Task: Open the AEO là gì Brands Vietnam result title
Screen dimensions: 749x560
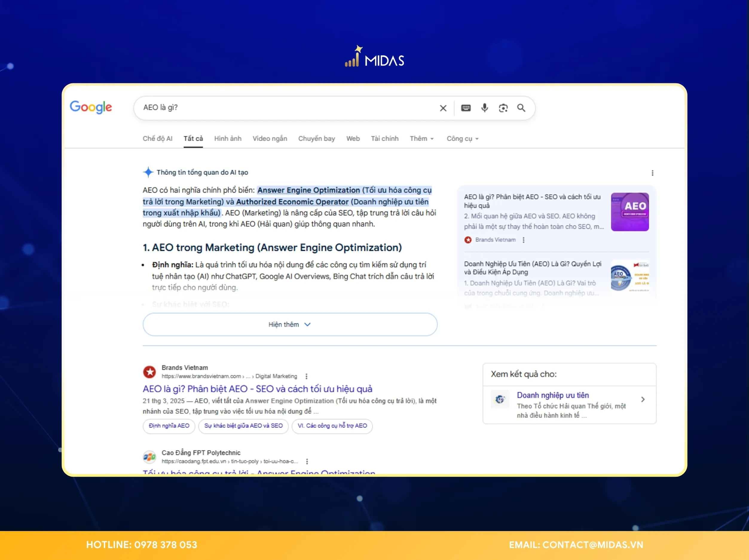Action: point(257,389)
